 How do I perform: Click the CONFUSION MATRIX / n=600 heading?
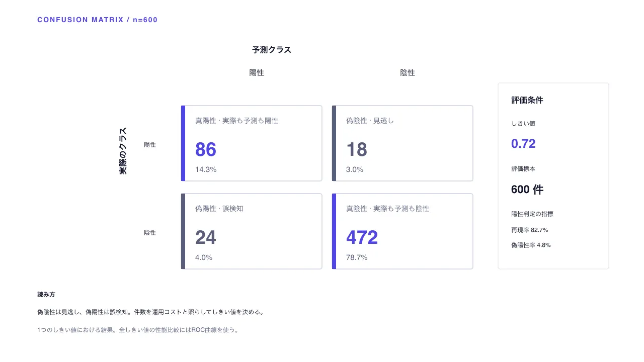click(x=98, y=20)
